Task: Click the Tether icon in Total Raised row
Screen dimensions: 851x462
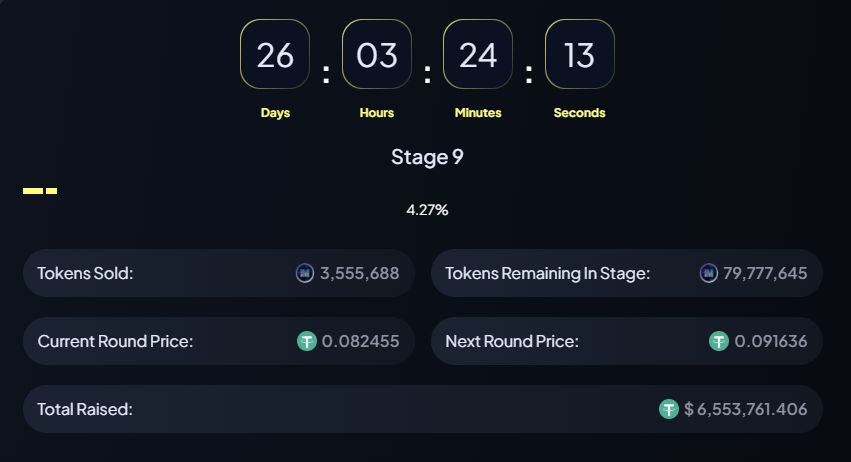Action: [x=669, y=409]
